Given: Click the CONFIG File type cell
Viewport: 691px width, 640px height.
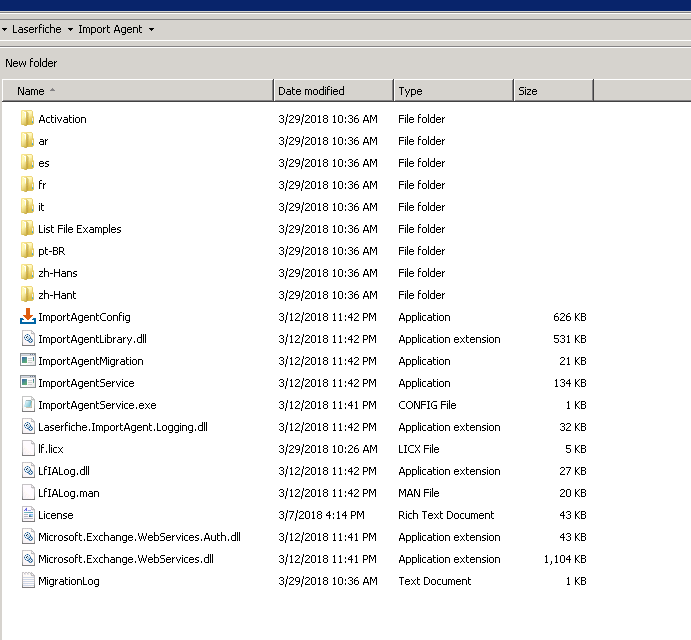Looking at the screenshot, I should pyautogui.click(x=427, y=405).
